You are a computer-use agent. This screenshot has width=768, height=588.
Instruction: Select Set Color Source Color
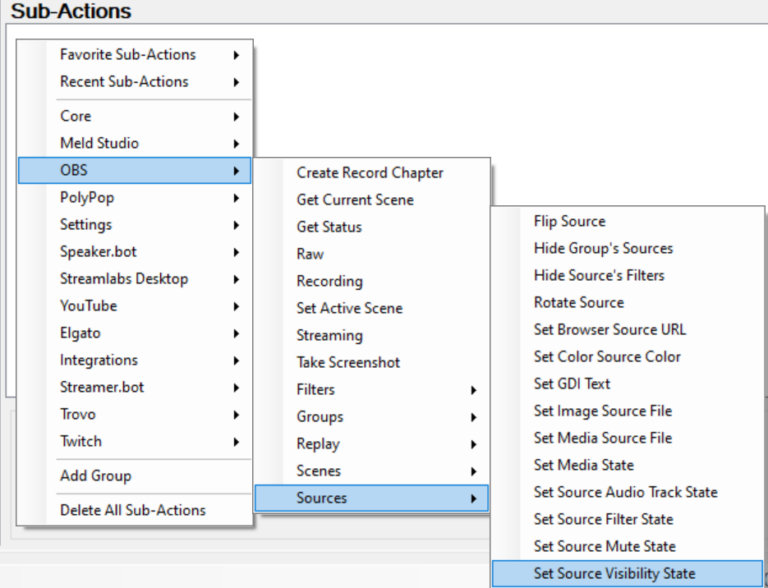tap(607, 356)
